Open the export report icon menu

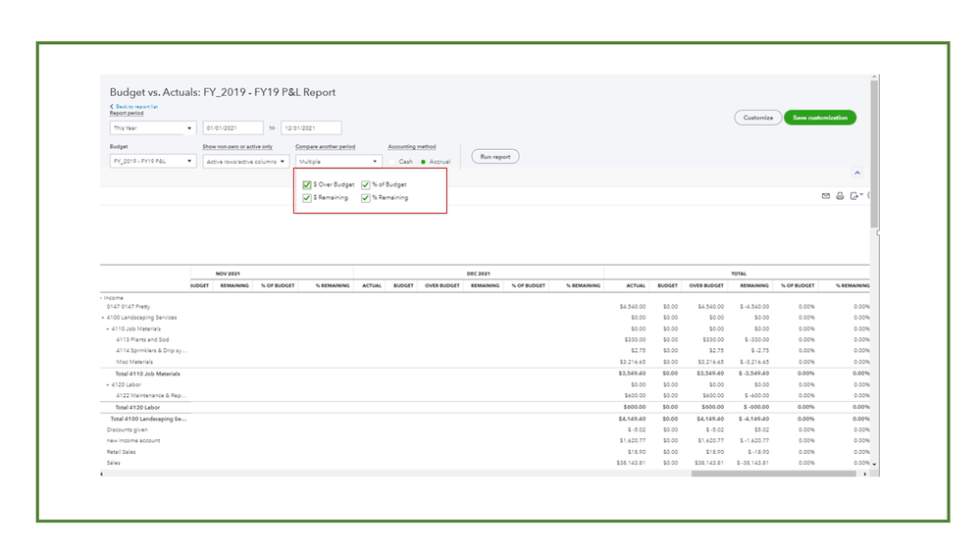pos(855,196)
